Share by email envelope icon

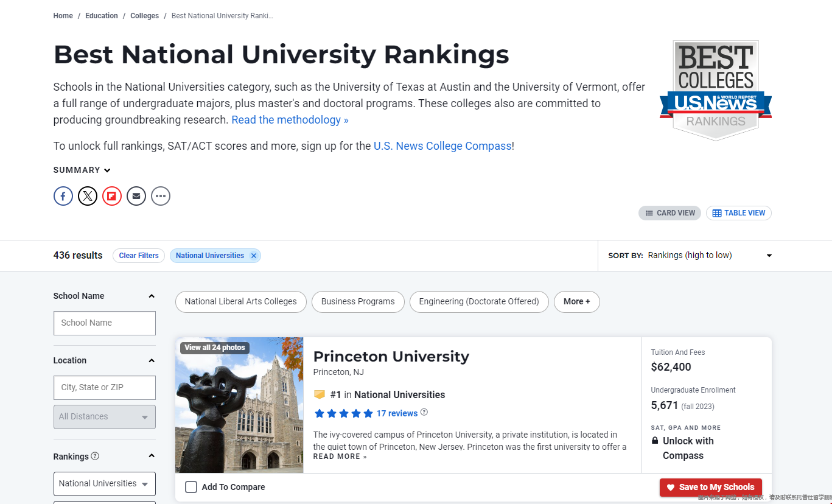[136, 196]
